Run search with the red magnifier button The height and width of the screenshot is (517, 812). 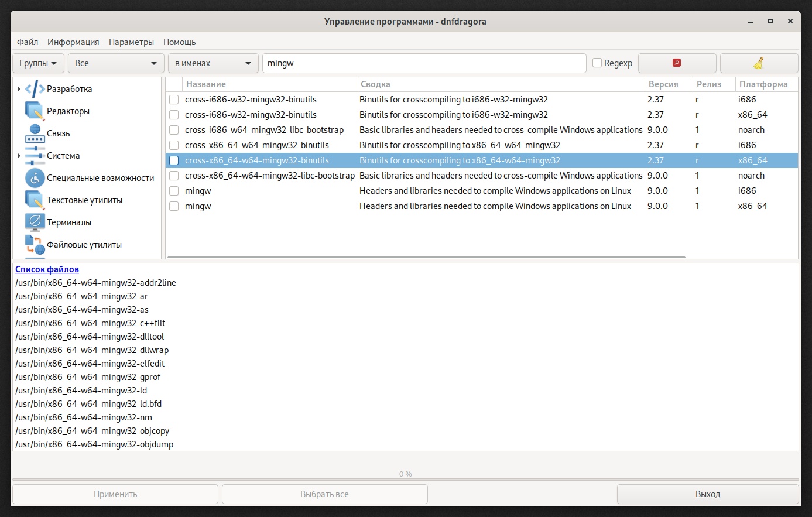(677, 63)
